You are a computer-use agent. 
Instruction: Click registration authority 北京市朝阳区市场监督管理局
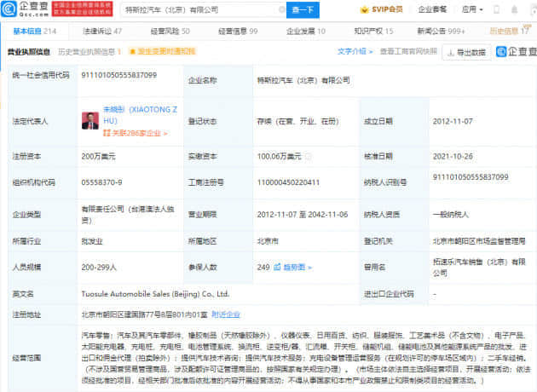click(479, 241)
